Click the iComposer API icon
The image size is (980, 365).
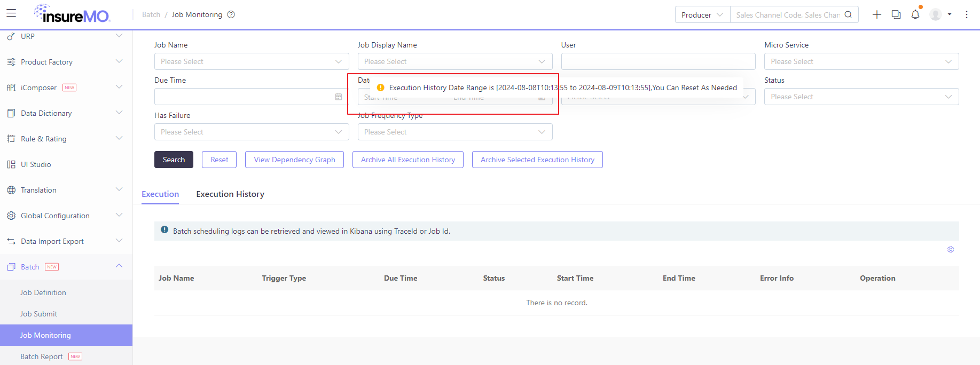(x=11, y=88)
